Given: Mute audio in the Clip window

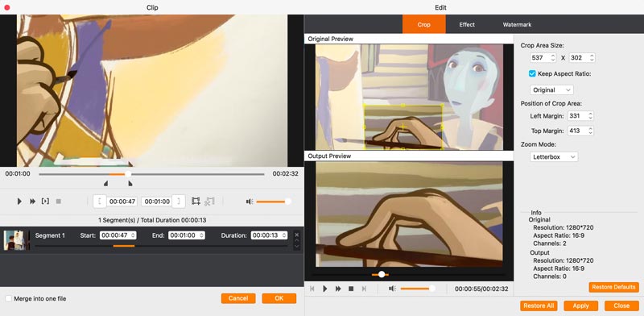Looking at the screenshot, I should [250, 202].
